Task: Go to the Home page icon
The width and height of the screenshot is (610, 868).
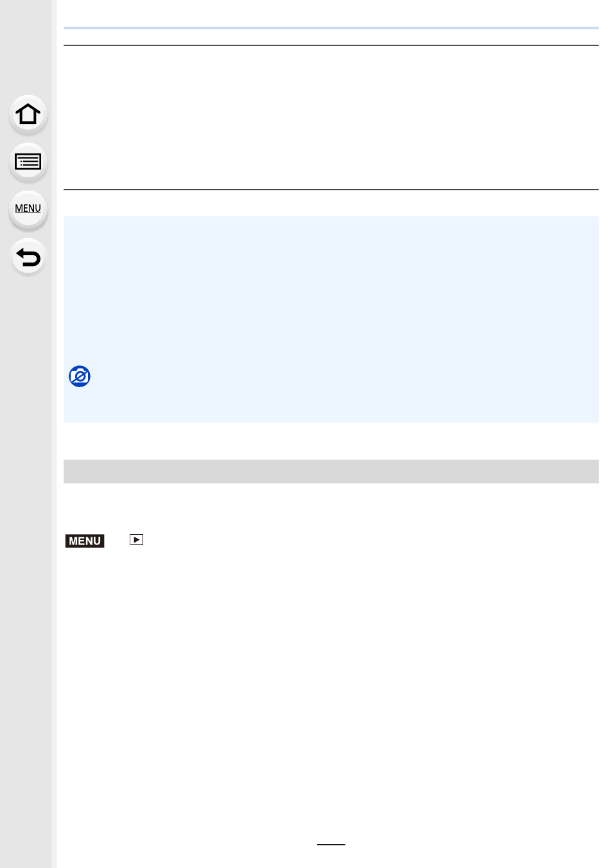Action: (x=28, y=114)
